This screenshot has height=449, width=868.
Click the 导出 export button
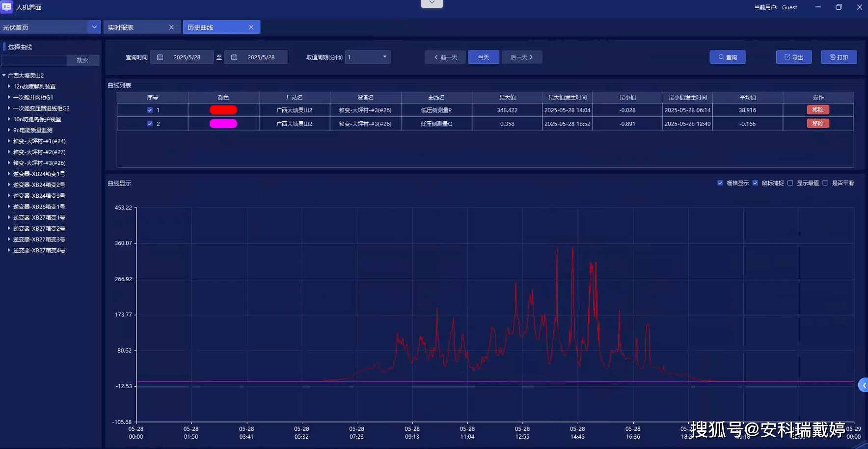pos(794,57)
